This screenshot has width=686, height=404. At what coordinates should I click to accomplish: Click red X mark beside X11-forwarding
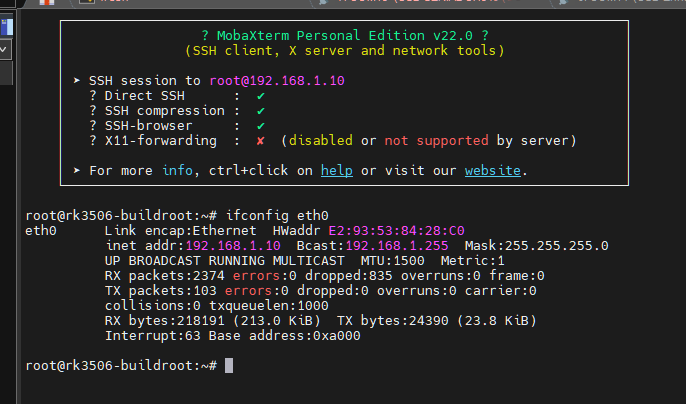260,141
